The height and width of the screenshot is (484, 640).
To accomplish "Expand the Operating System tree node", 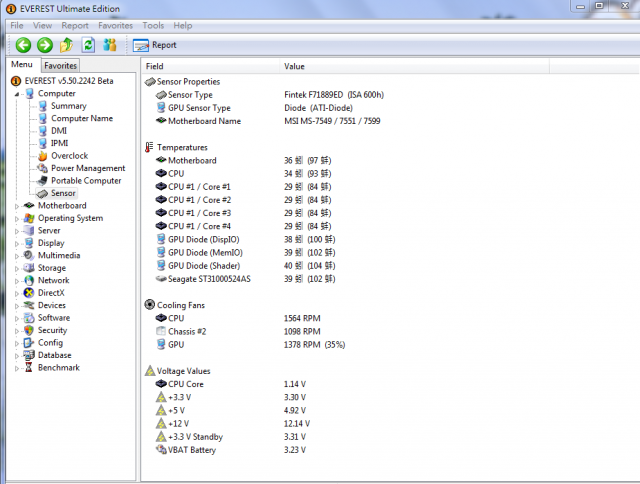I will pos(17,219).
